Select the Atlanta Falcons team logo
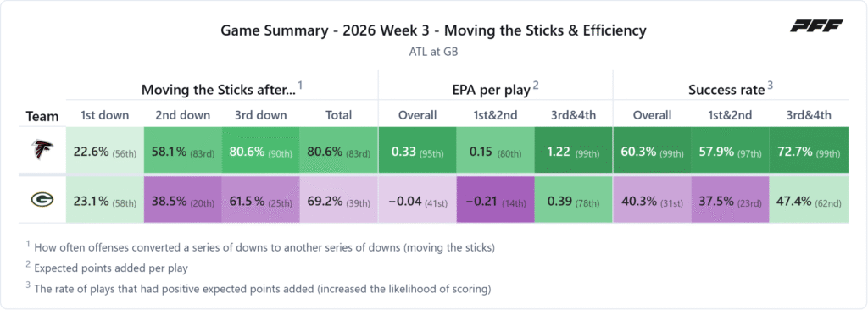 click(42, 150)
